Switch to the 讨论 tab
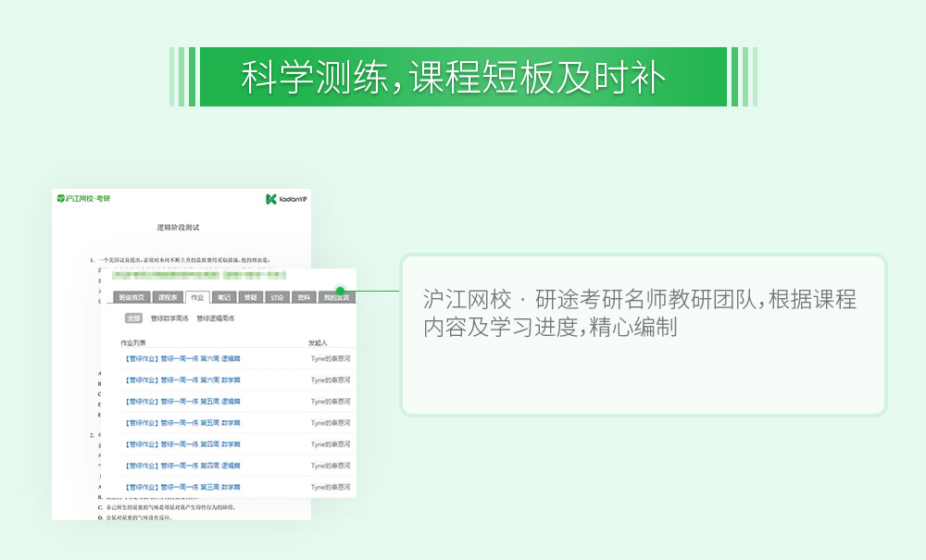The height and width of the screenshot is (560, 926). [x=277, y=297]
